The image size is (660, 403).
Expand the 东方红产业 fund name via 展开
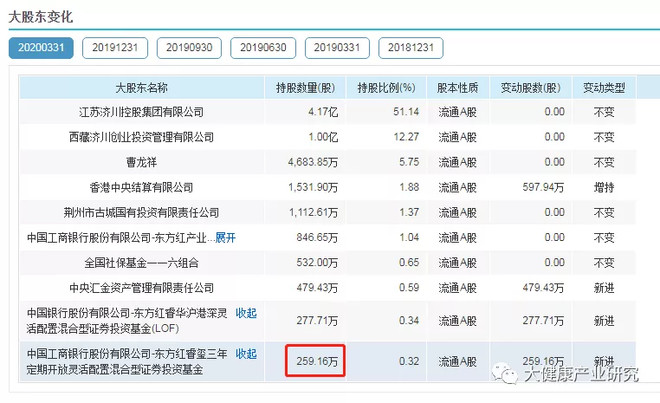225,238
